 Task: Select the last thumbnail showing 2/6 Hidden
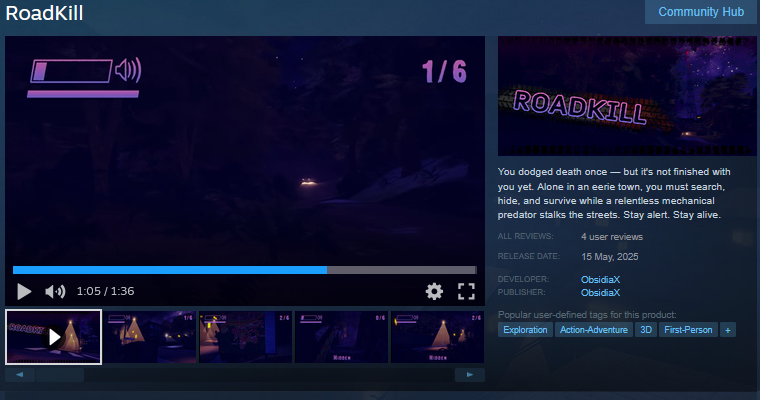click(x=438, y=337)
